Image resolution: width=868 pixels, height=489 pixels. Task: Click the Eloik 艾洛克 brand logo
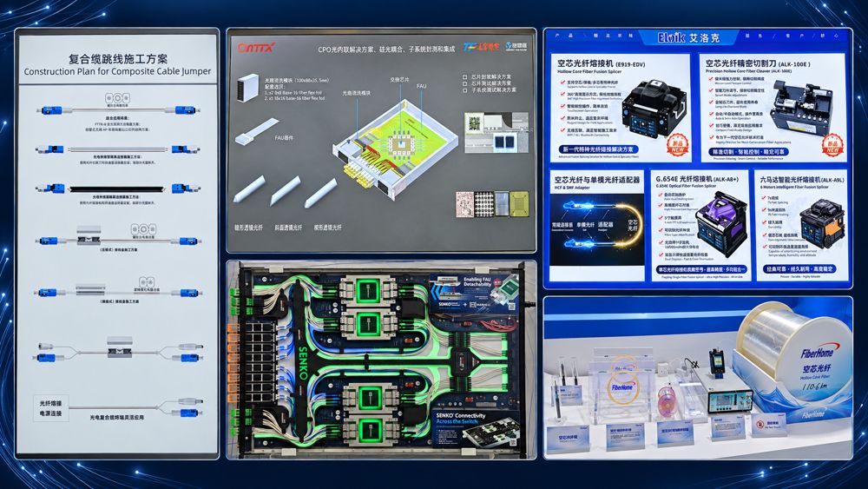pyautogui.click(x=688, y=37)
